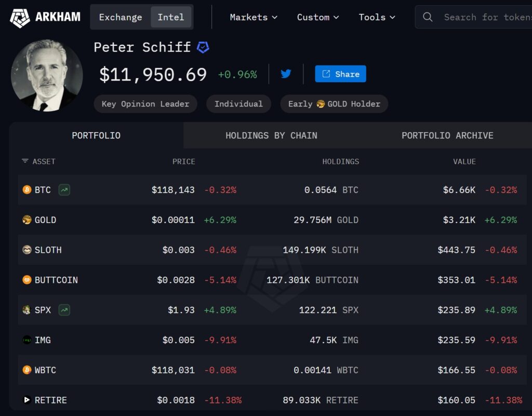The width and height of the screenshot is (532, 416).
Task: Click the SPX chart trend icon
Action: (x=64, y=310)
